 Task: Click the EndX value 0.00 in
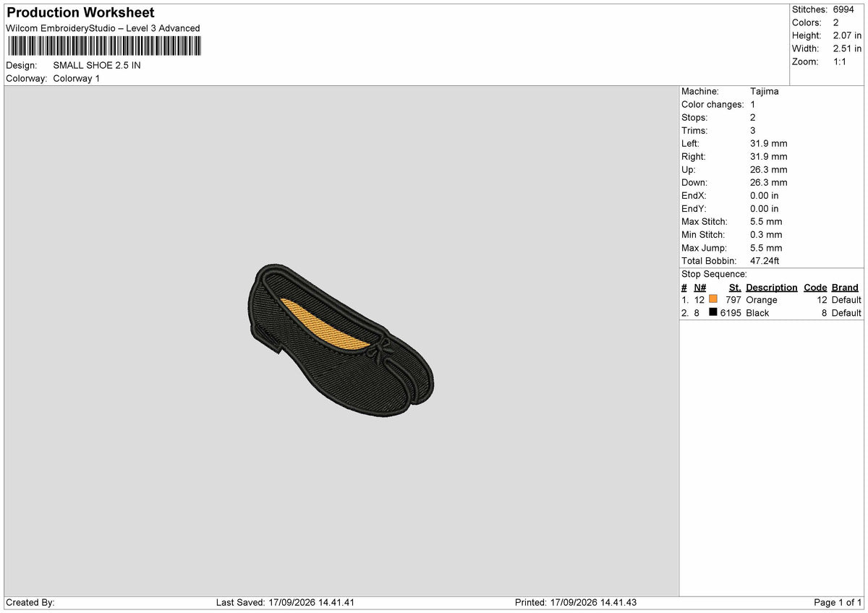(765, 195)
